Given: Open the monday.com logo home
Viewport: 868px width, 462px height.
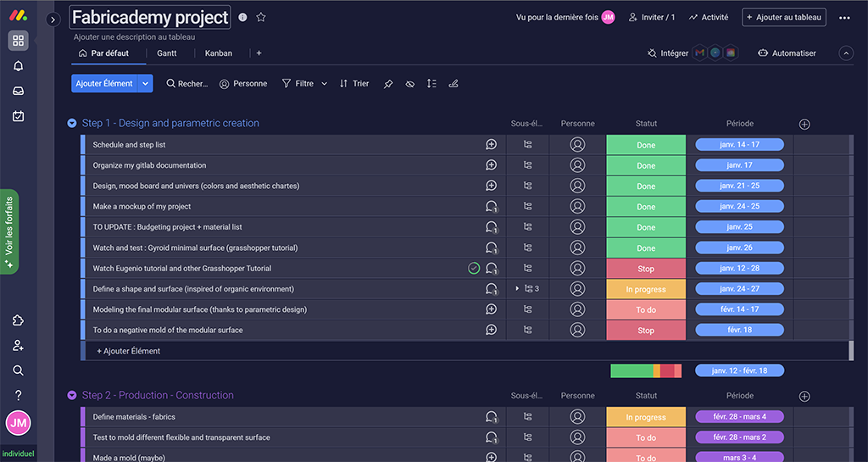Looking at the screenshot, I should click(19, 15).
